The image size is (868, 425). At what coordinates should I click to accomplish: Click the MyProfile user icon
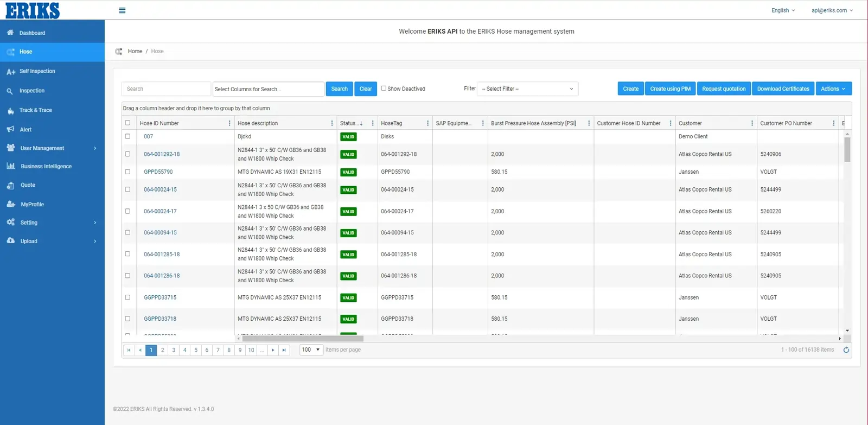[11, 204]
